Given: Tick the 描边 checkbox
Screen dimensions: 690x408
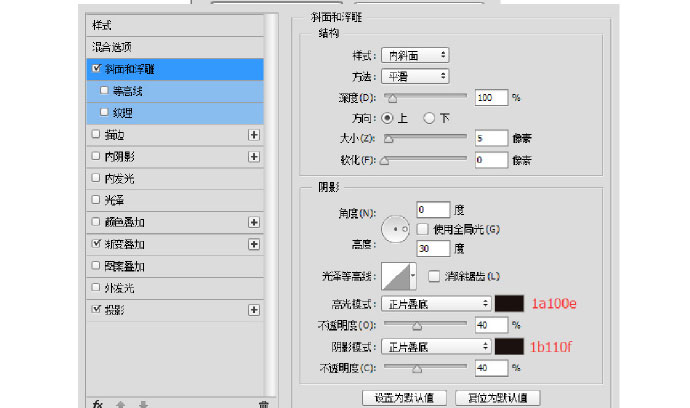Looking at the screenshot, I should (x=96, y=134).
